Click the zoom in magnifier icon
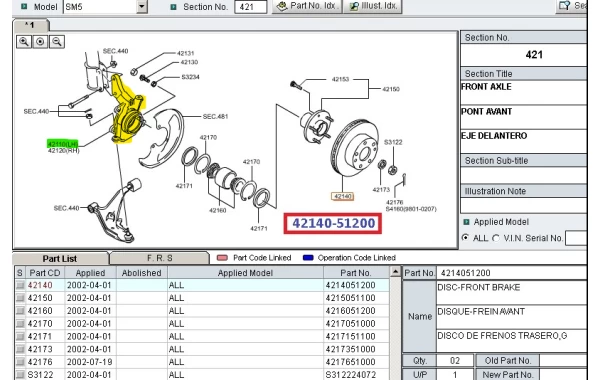 point(24,42)
